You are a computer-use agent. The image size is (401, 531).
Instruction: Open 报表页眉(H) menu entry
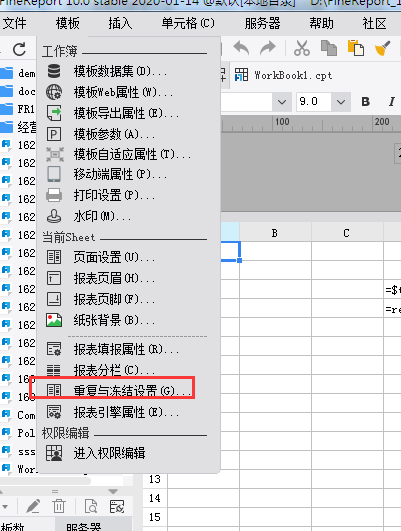pos(114,278)
